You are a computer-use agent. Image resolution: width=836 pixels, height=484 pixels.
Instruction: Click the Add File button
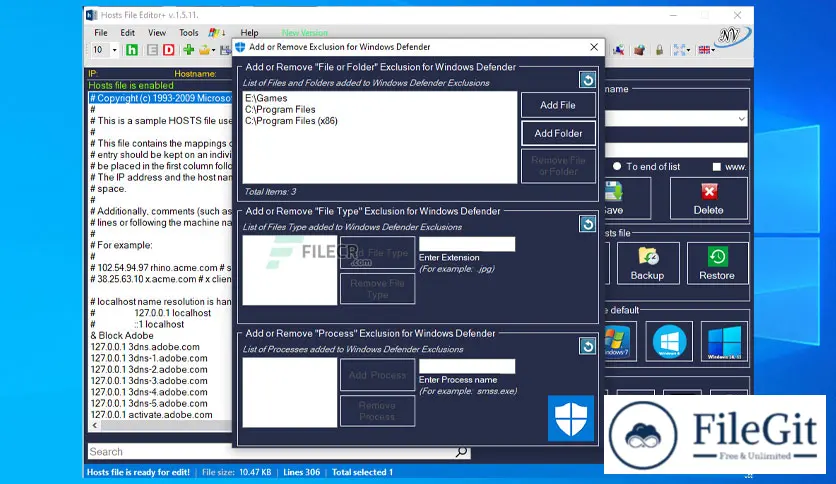[x=558, y=105]
